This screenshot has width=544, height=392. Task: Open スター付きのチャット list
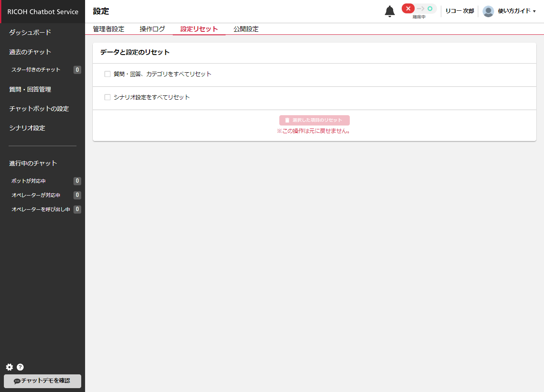tap(36, 70)
